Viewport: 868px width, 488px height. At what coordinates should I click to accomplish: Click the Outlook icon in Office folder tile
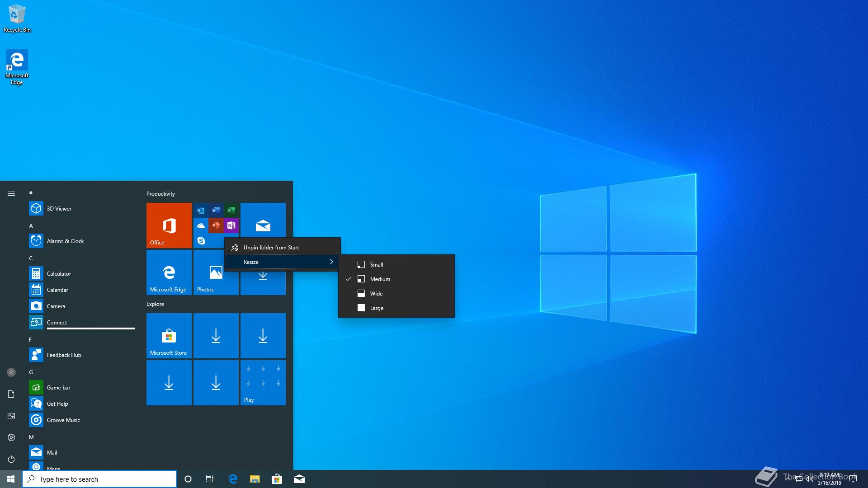tap(201, 211)
